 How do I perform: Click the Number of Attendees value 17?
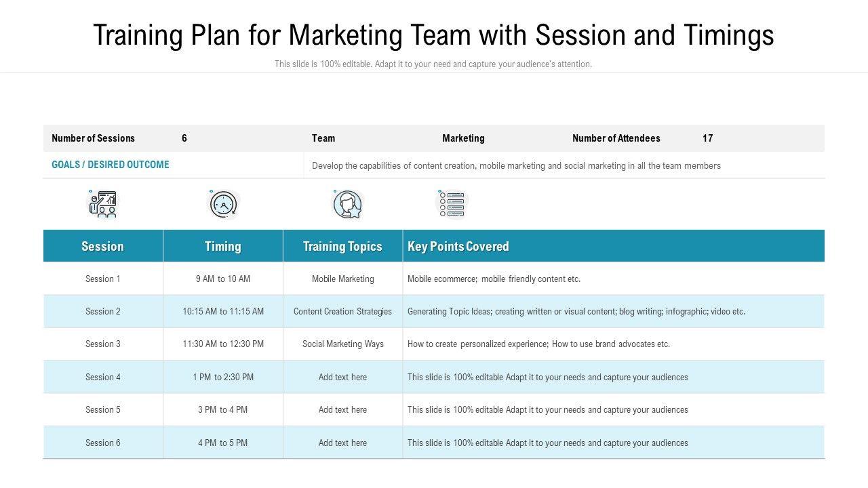(707, 138)
